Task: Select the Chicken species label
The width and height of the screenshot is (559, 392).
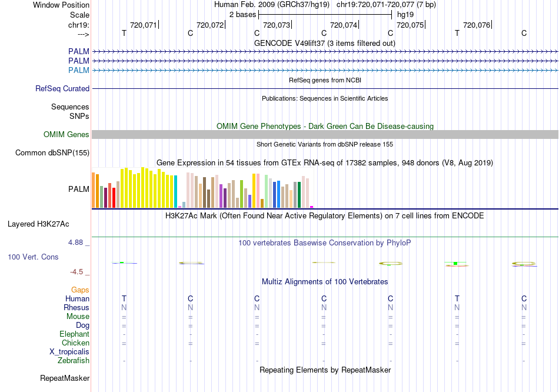Action: pos(75,343)
